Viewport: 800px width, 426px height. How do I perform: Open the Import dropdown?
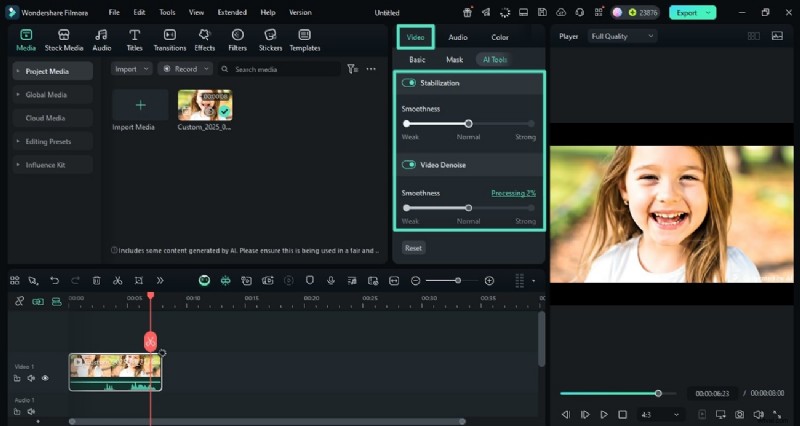pyautogui.click(x=132, y=69)
